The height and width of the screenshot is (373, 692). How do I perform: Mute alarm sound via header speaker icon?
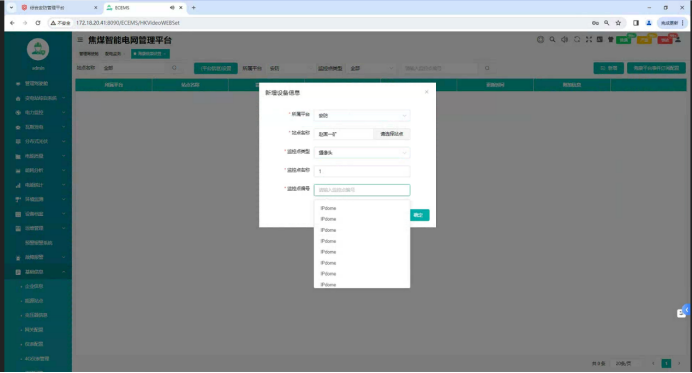564,39
